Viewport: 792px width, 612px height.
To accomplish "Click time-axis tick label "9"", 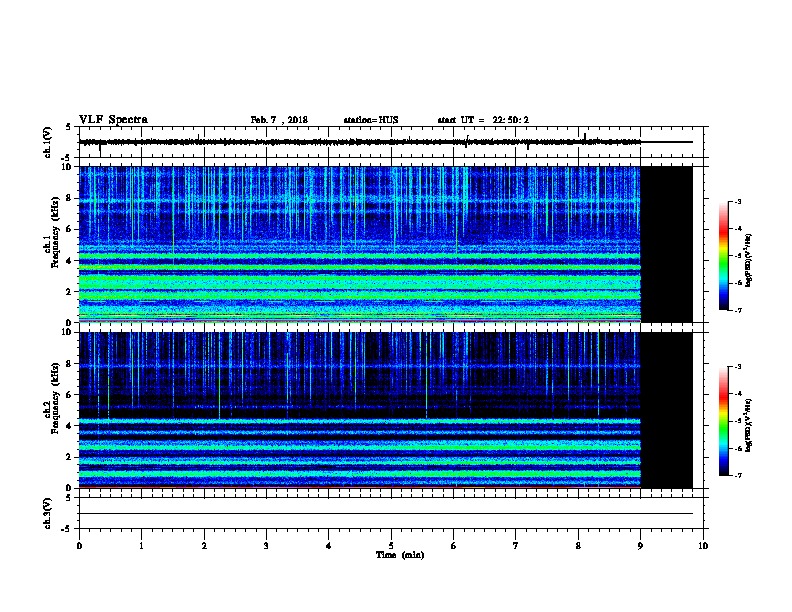I will (x=640, y=546).
